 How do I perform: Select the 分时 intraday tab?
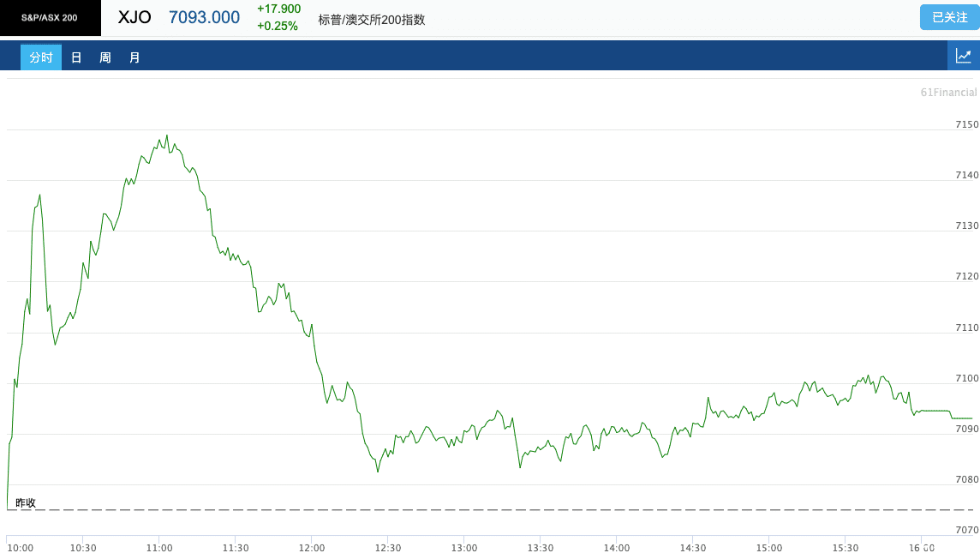coord(40,57)
